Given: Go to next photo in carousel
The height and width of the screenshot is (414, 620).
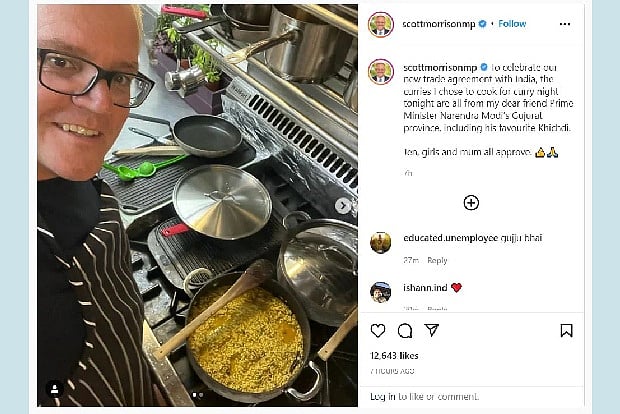Looking at the screenshot, I should pos(342,206).
